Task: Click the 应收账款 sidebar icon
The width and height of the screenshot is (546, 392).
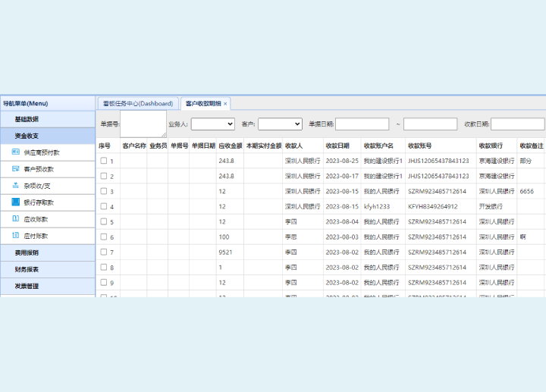Action: (x=16, y=219)
